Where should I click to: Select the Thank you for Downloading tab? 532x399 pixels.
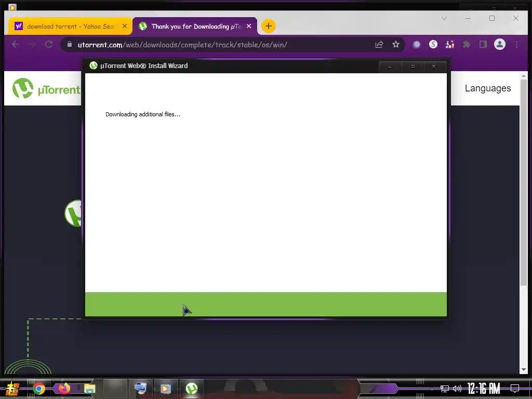(195, 26)
